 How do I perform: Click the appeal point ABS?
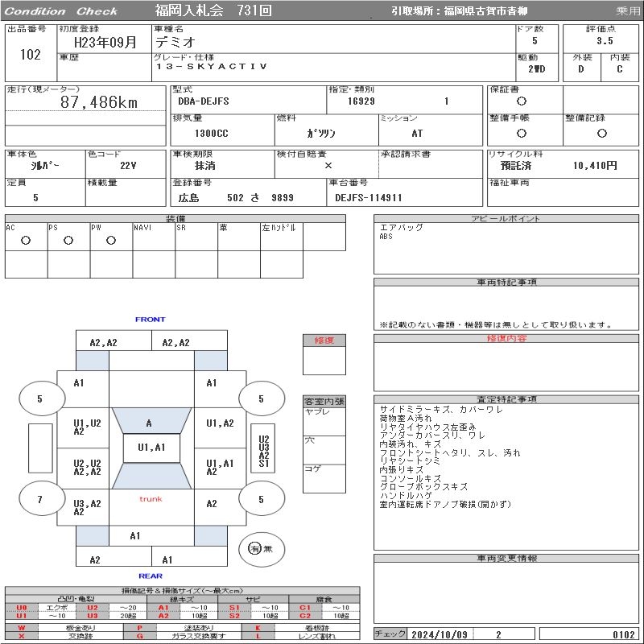386,236
